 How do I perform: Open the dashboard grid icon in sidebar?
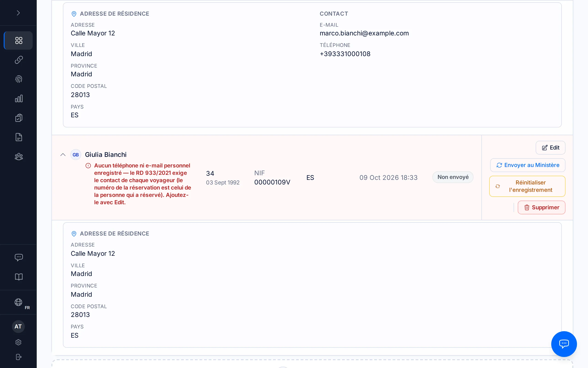click(18, 40)
